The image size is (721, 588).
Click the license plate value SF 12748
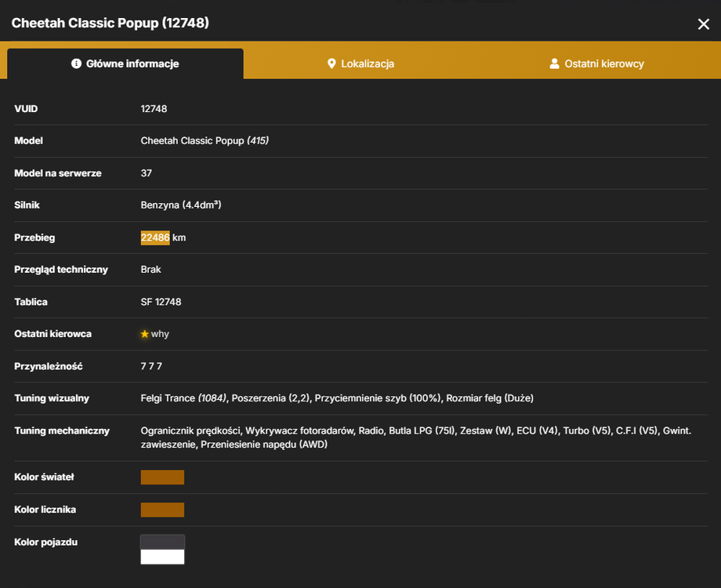click(161, 302)
